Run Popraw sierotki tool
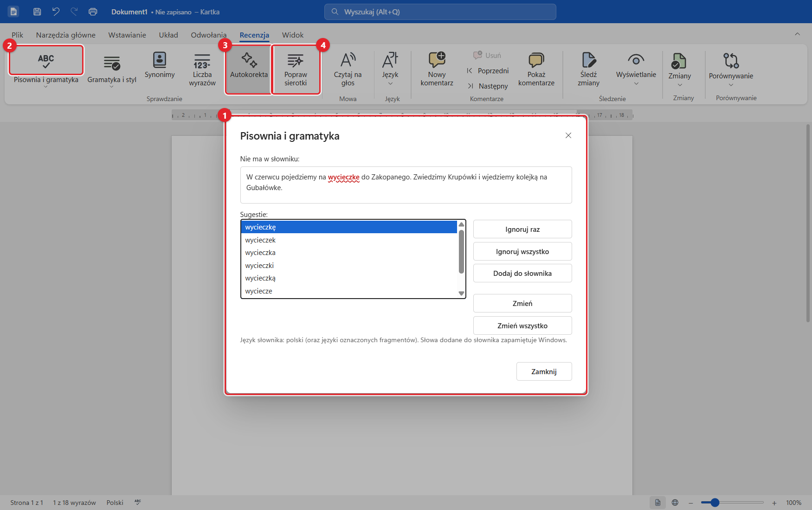 pos(296,70)
